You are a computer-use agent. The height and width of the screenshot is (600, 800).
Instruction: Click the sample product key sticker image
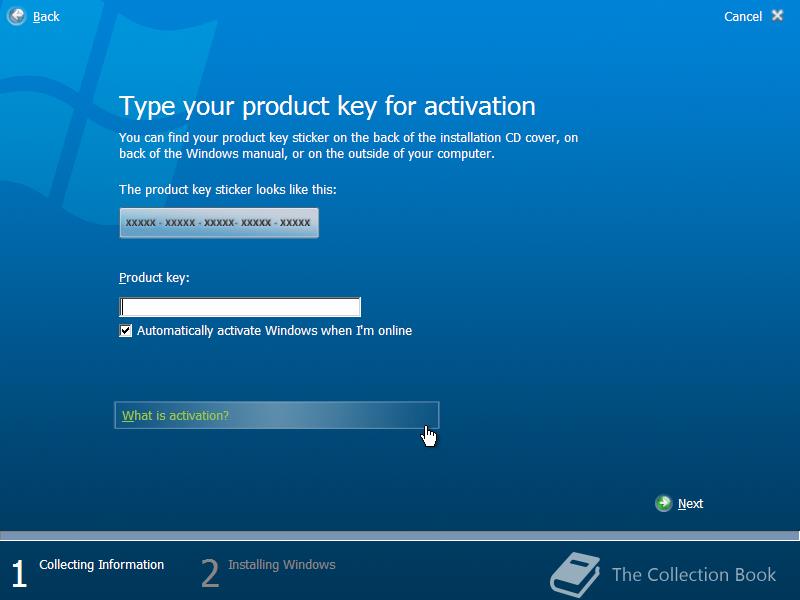[219, 222]
